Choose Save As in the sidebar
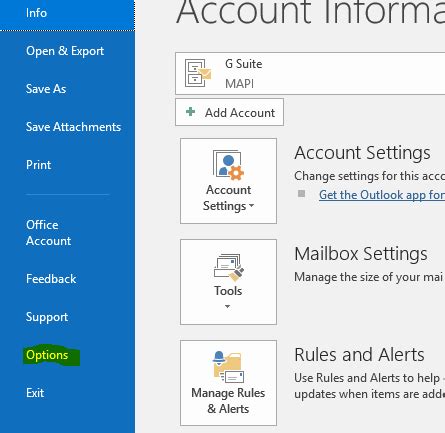Viewport: 445px width, 433px height. tap(46, 89)
